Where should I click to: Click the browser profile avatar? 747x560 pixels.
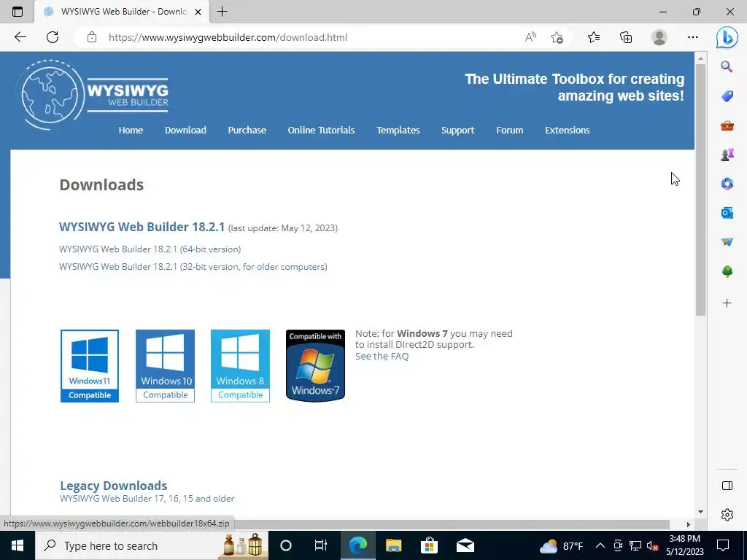pyautogui.click(x=659, y=37)
